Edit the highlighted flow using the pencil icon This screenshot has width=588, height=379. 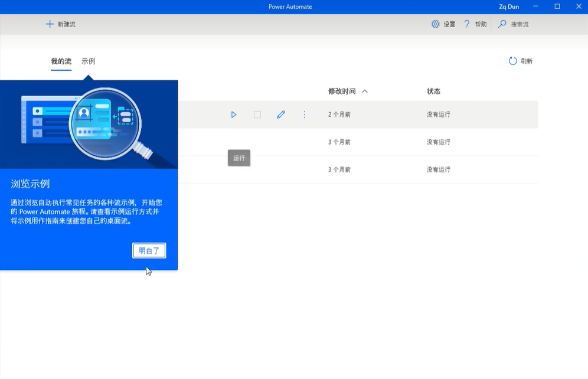pyautogui.click(x=281, y=115)
